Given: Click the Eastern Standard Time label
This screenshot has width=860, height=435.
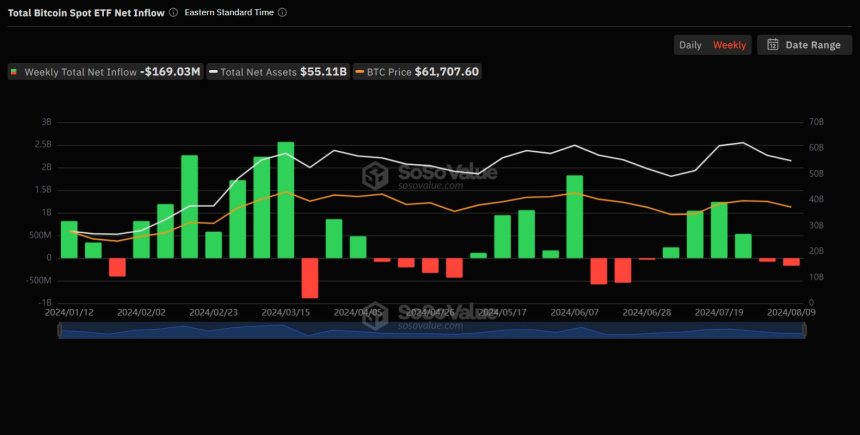Looking at the screenshot, I should [x=229, y=13].
